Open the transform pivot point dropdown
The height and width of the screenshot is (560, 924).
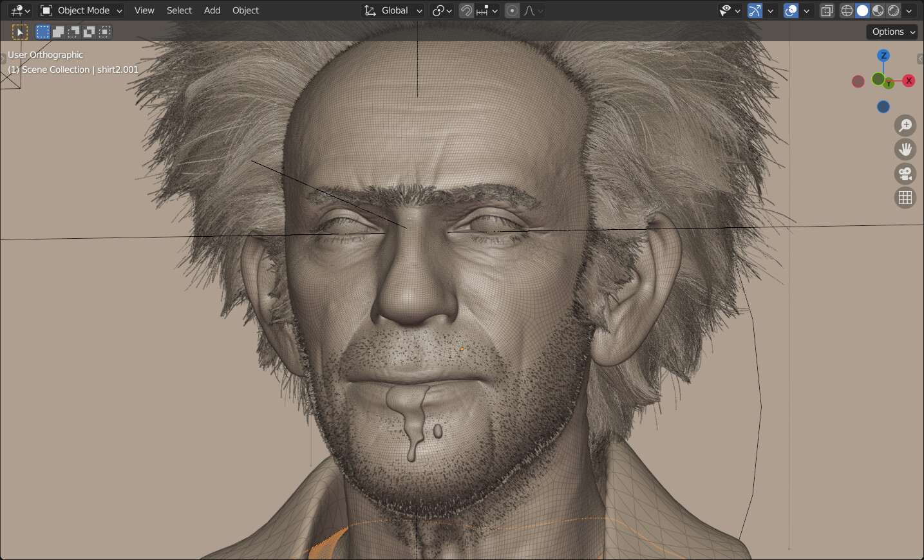coord(442,10)
